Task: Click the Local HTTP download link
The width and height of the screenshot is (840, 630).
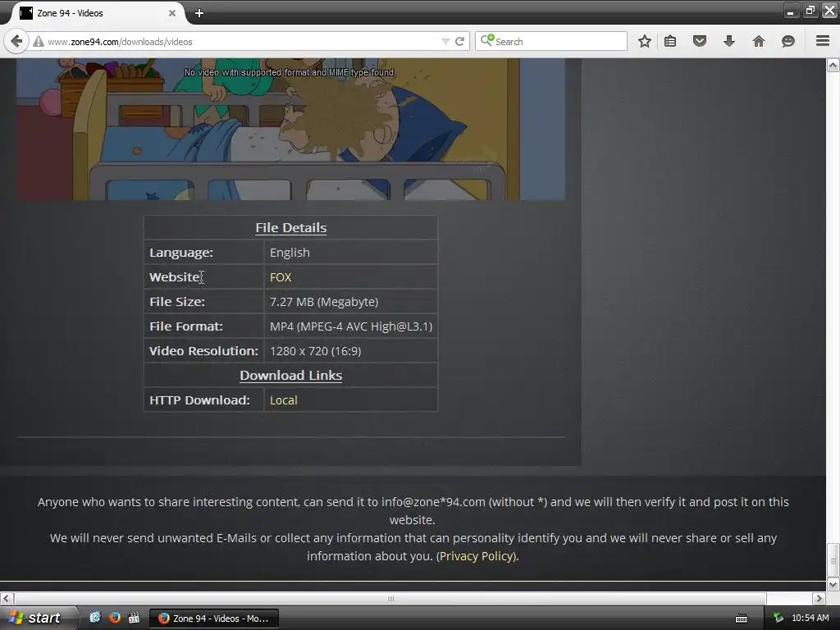Action: (283, 400)
